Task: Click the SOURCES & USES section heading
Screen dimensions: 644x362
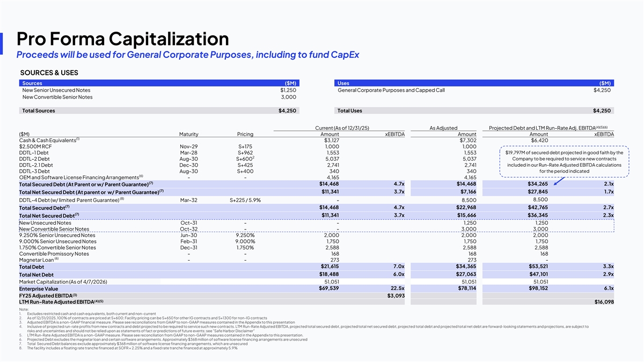Action: (x=49, y=71)
